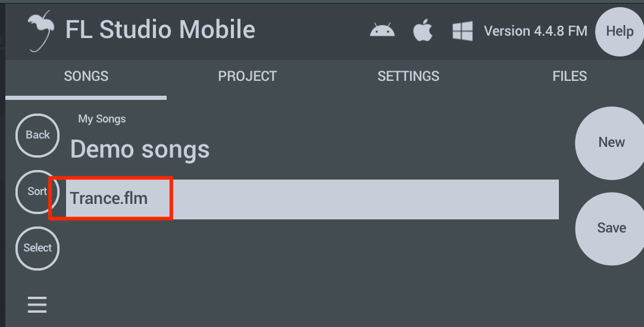
Task: Click the FL Studio fruit logo
Action: point(42,30)
